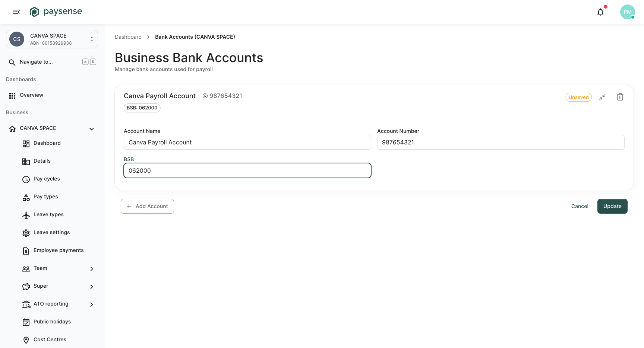This screenshot has width=644, height=348.
Task: Click the Super piggy bank icon
Action: 26,287
